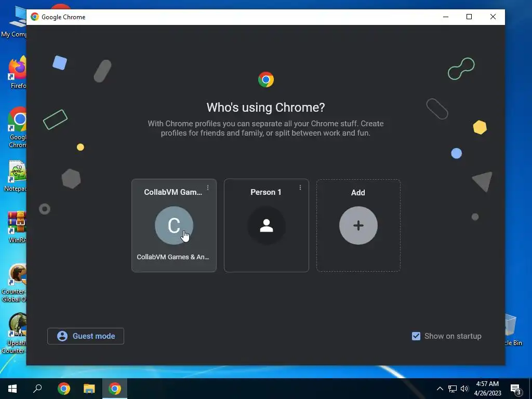Image resolution: width=532 pixels, height=399 pixels.
Task: Open notification center icon
Action: point(516,389)
